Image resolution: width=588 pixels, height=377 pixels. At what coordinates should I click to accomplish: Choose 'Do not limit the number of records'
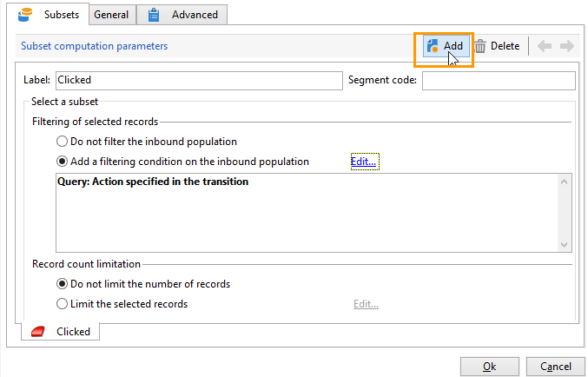pos(62,284)
